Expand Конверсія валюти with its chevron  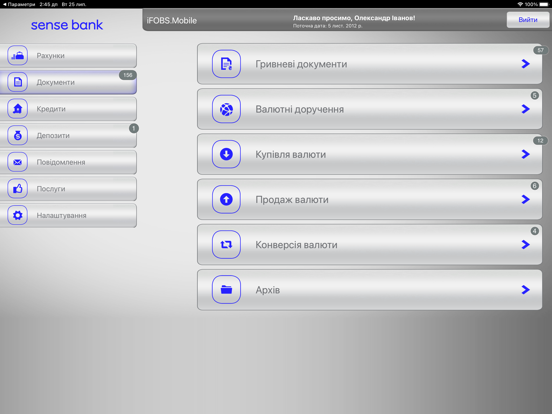point(526,244)
